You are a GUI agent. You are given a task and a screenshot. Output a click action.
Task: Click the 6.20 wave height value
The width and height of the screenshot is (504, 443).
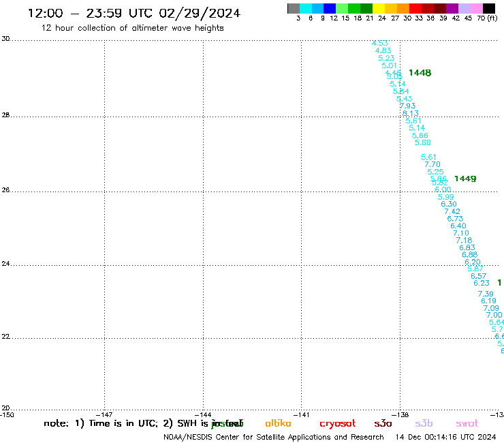[x=473, y=262]
